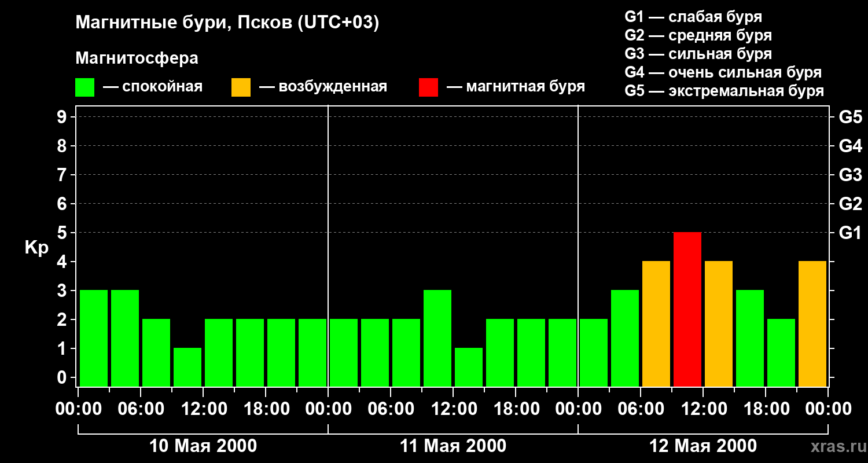Click the '12:00' time label for 12 May
The width and height of the screenshot is (868, 463).
703,409
